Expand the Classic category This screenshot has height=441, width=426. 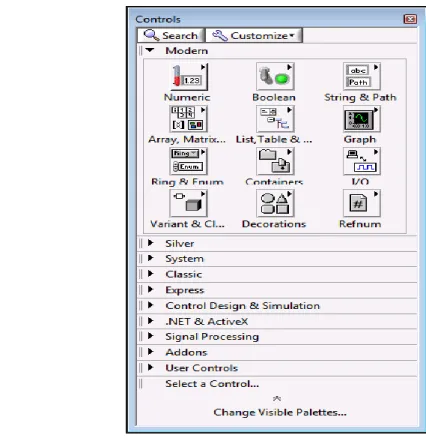click(x=151, y=274)
